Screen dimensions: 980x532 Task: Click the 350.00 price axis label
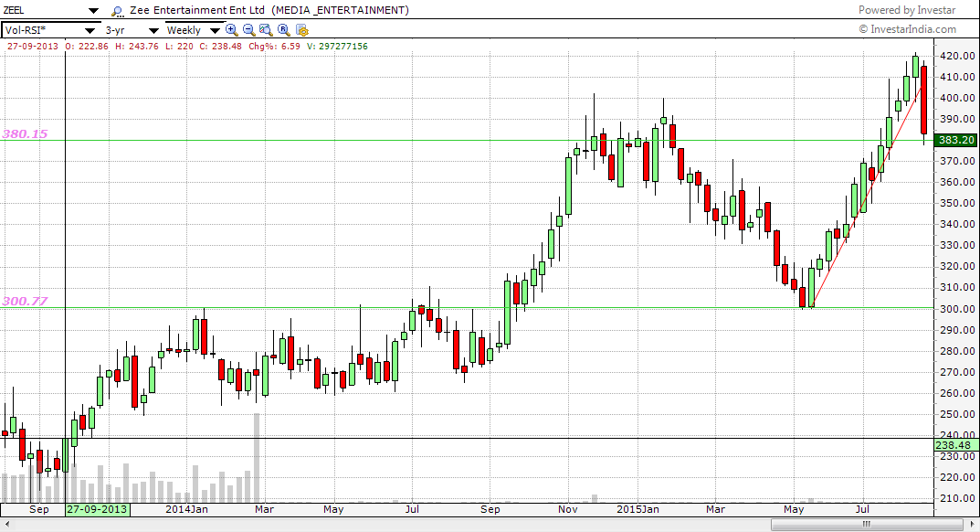click(957, 203)
